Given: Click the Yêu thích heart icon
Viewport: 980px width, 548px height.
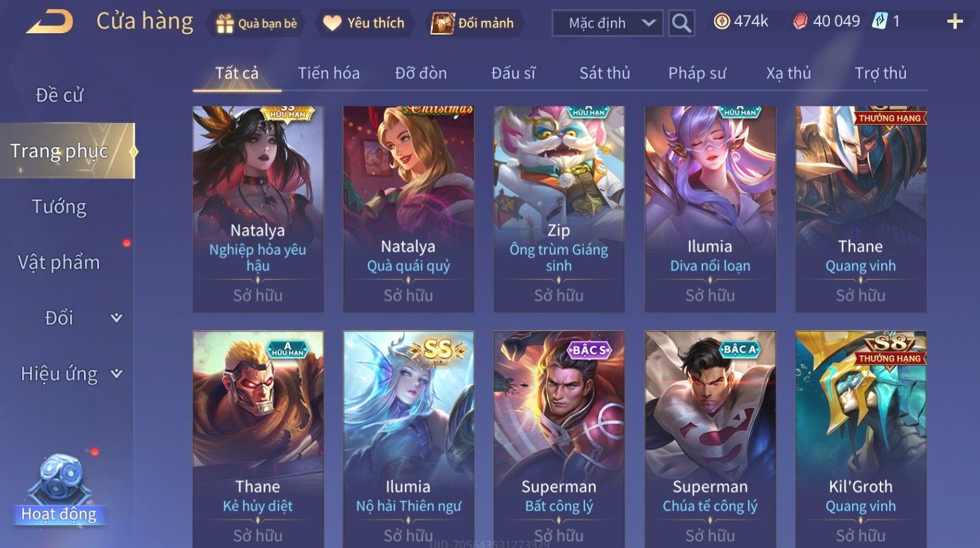Looking at the screenshot, I should click(x=332, y=23).
